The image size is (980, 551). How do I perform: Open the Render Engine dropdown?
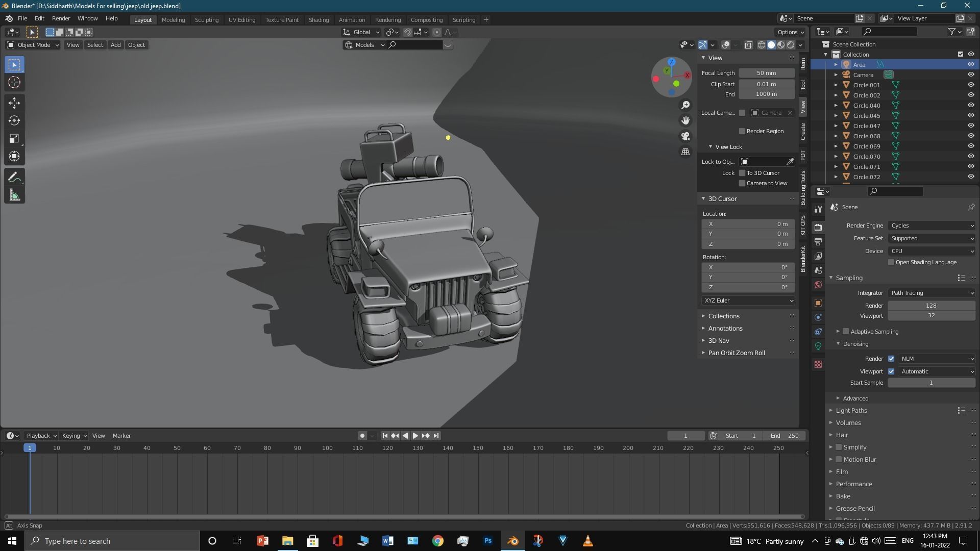932,226
